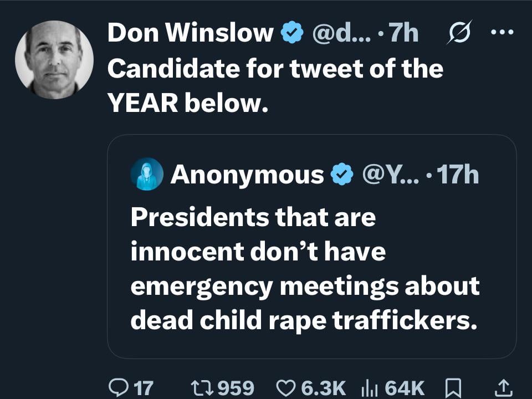Click the 17h timestamp in quoted tweet
Viewport: 532px width, 399px height.
458,175
